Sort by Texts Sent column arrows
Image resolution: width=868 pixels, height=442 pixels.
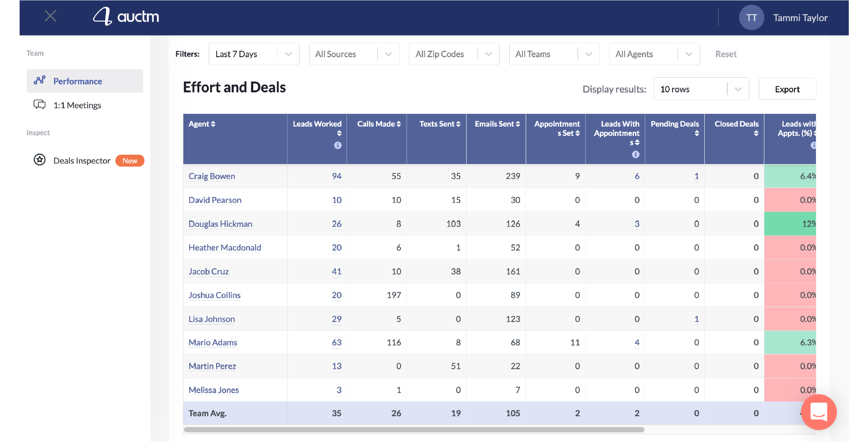(x=458, y=124)
